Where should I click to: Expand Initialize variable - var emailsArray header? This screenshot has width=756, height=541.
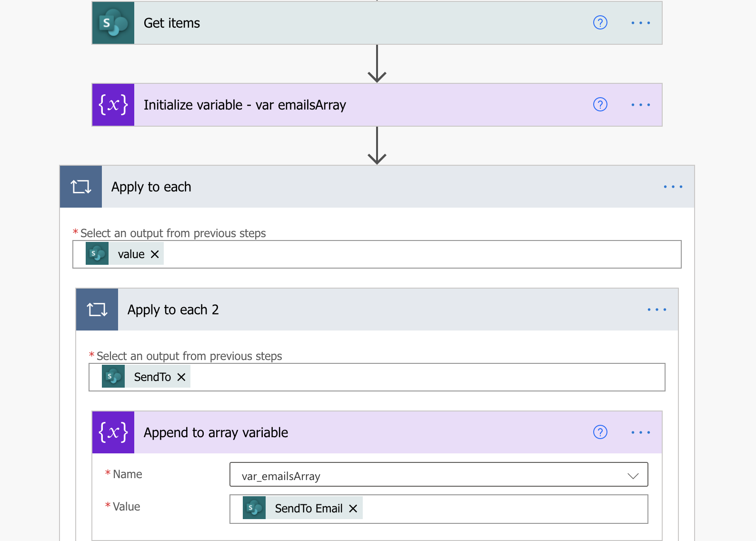[377, 105]
